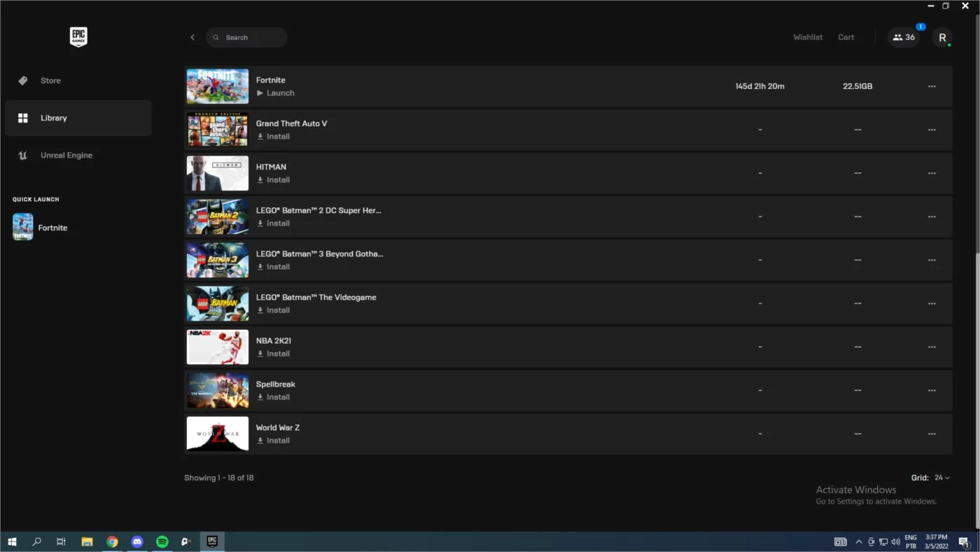
Task: Install LEGO Batman The Videogame
Action: [x=273, y=310]
